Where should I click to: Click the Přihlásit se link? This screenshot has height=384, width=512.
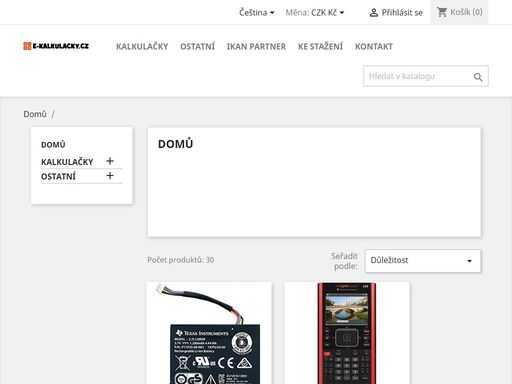coord(402,13)
